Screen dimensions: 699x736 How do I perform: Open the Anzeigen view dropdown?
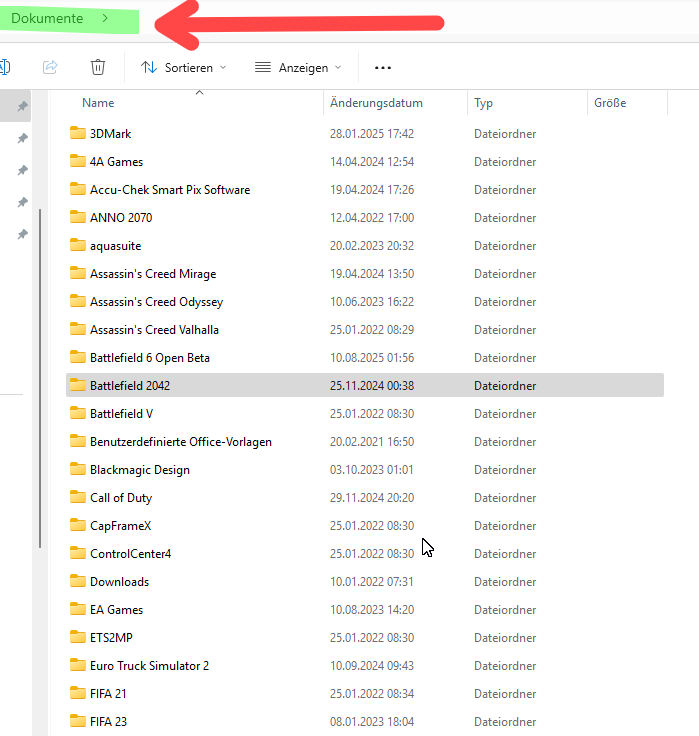point(298,68)
